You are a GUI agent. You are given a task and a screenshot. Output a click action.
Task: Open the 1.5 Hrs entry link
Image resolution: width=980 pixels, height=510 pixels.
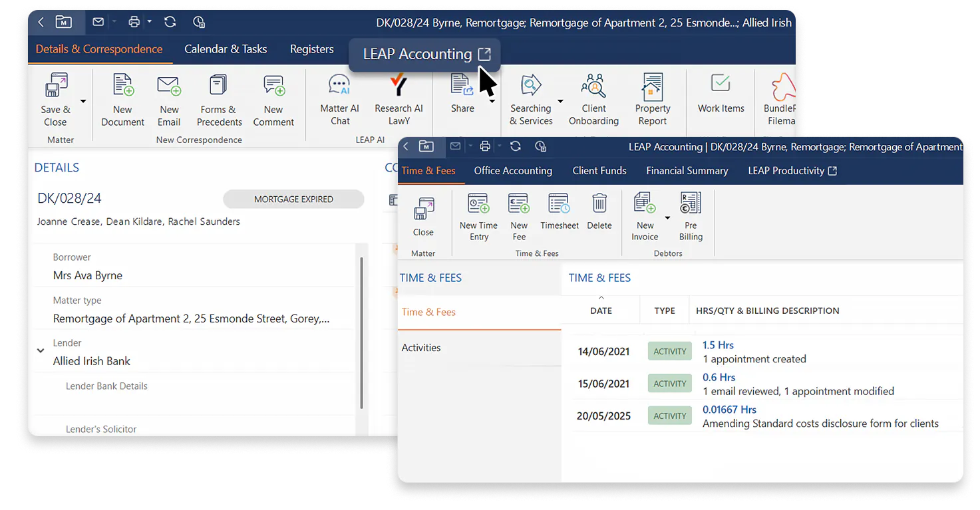tap(718, 345)
